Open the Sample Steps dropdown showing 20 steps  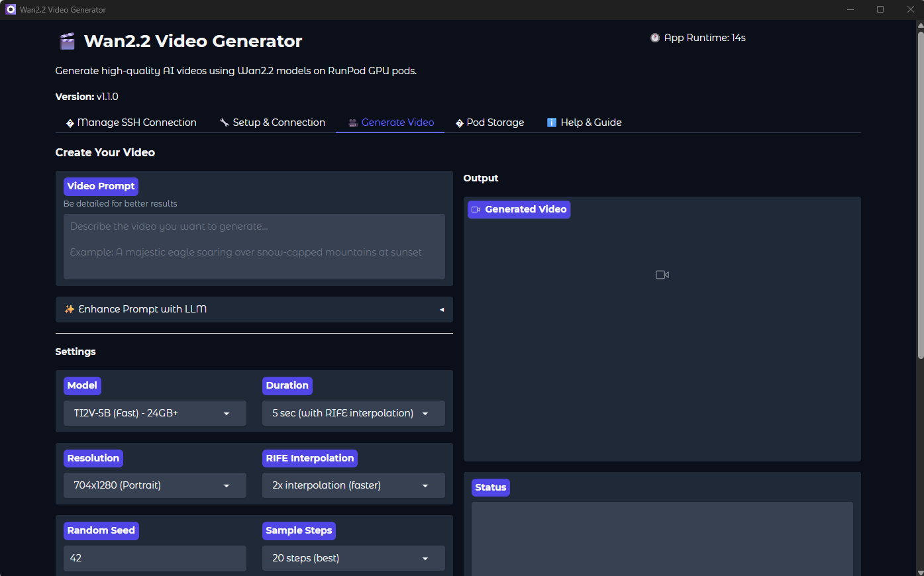point(354,558)
